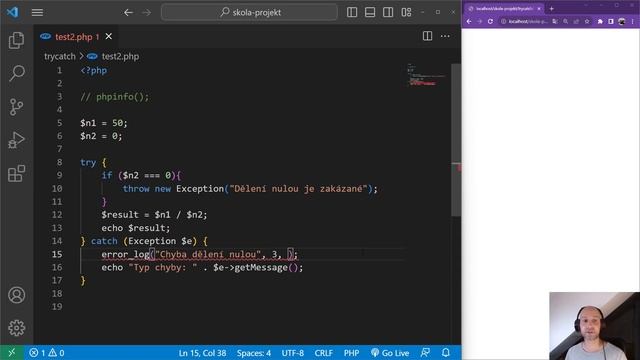This screenshot has width=640, height=360.
Task: Click the skola-projekt command center search box
Action: coord(249,12)
